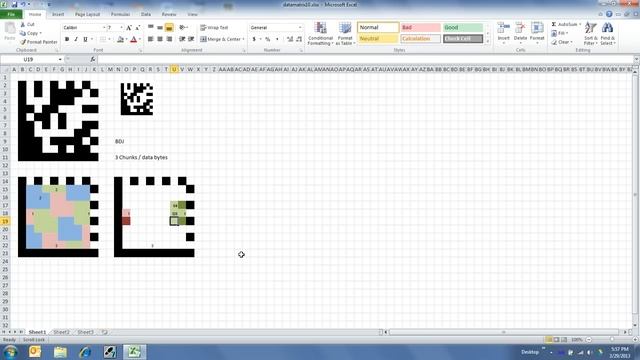Open Find & Select menu
Viewport: 640px width, 360px height.
[608, 33]
